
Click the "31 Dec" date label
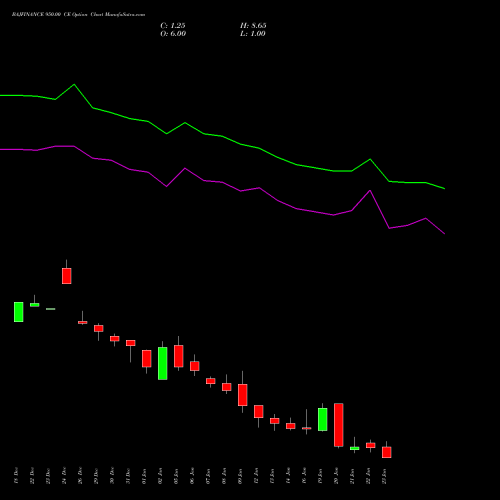point(128,476)
